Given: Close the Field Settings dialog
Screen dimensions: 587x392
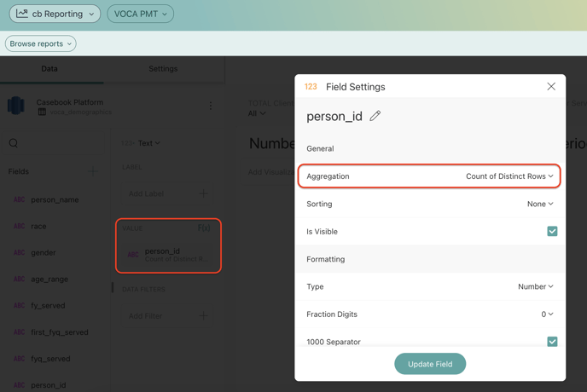Looking at the screenshot, I should (x=551, y=86).
